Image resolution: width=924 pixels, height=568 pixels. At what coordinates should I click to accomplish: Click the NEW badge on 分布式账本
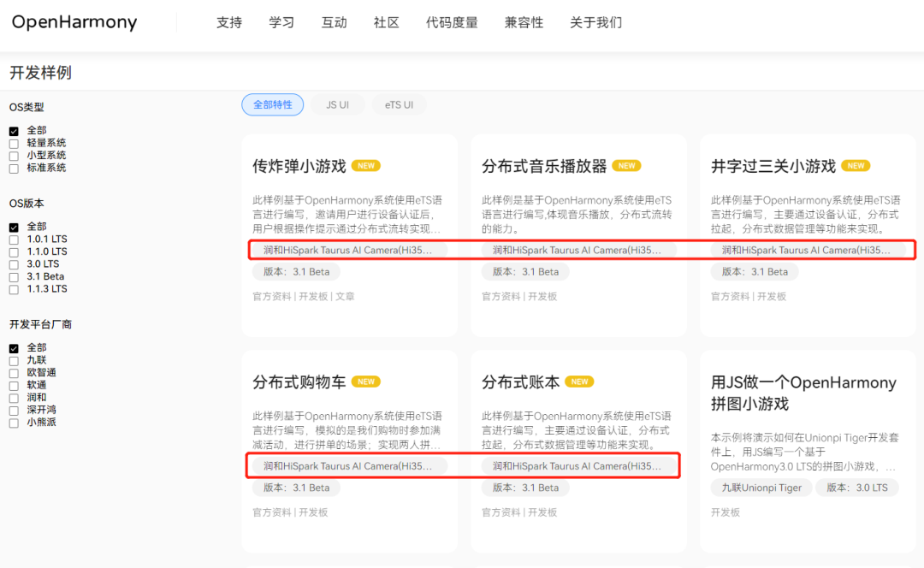point(579,382)
